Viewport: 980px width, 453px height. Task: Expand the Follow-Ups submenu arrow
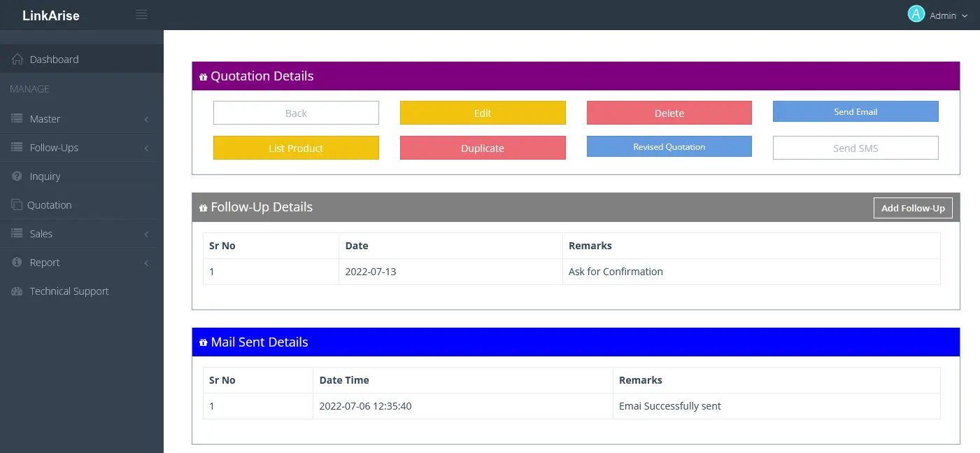[x=146, y=148]
